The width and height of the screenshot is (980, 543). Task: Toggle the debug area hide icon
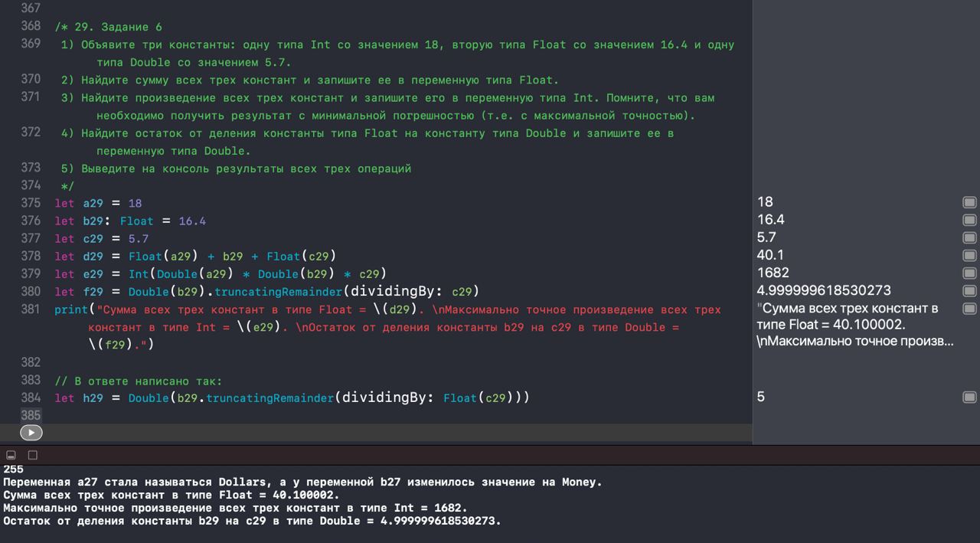(11, 455)
